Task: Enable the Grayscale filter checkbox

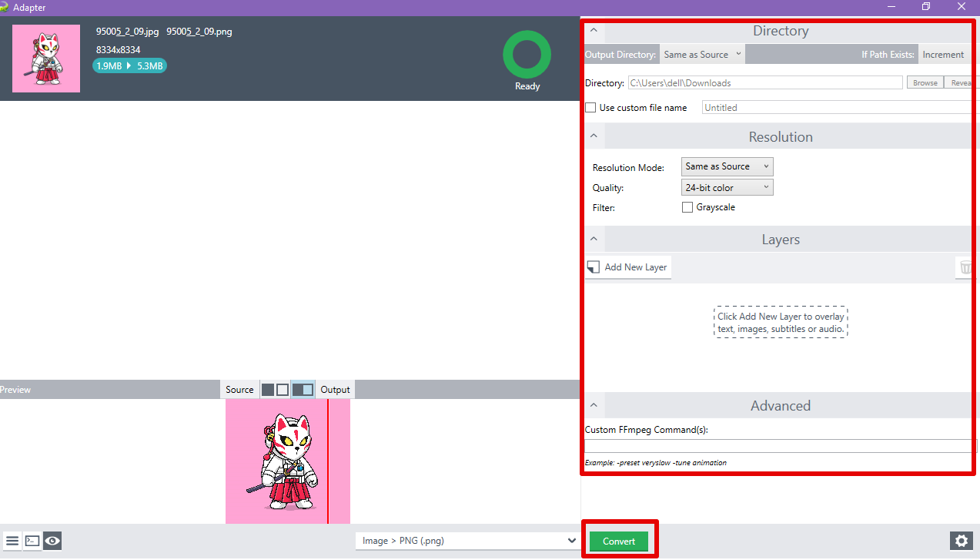Action: (x=687, y=207)
